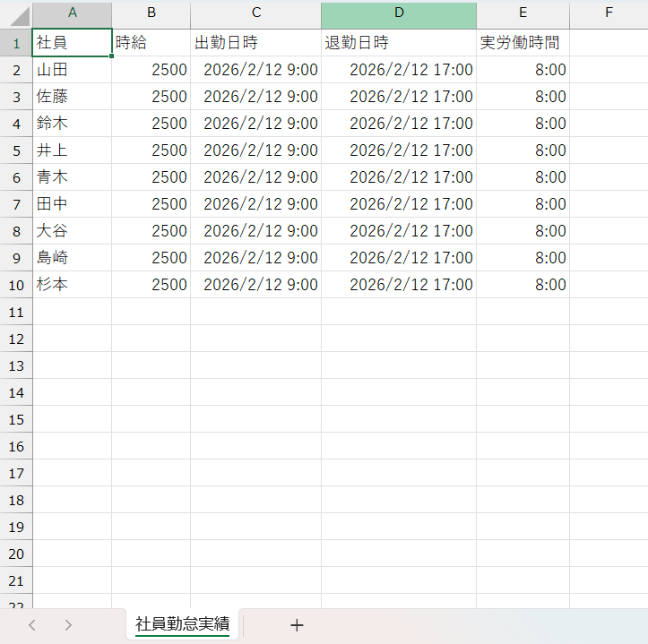
Task: Select column A header
Action: coord(72,13)
